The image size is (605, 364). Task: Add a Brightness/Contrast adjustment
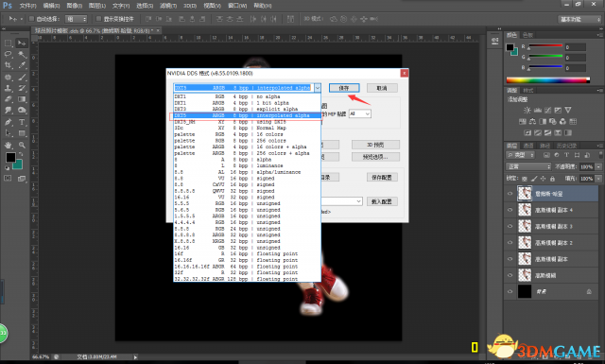(x=527, y=110)
